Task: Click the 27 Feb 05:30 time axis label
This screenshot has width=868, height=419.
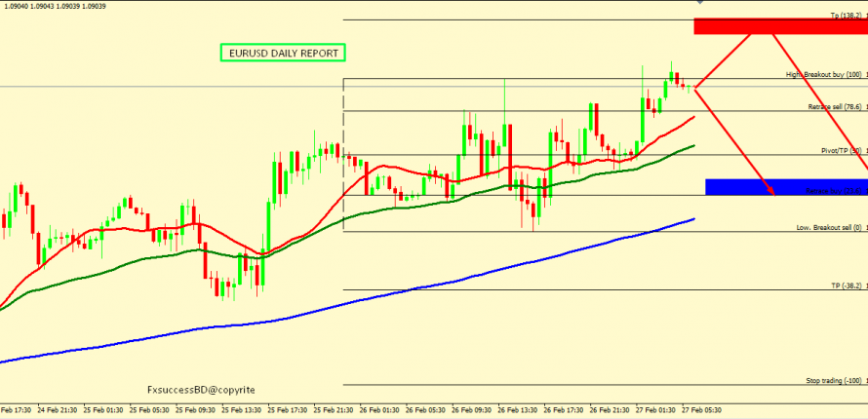Action: (x=701, y=411)
